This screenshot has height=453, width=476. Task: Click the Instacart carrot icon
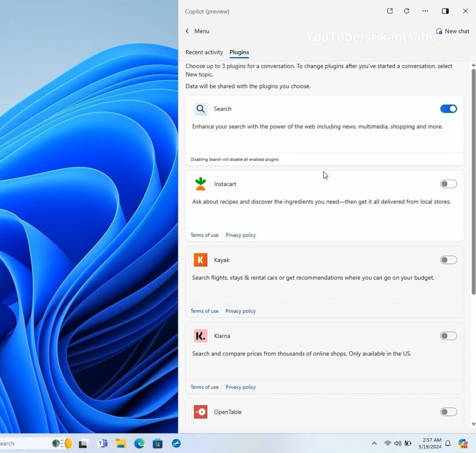(200, 183)
